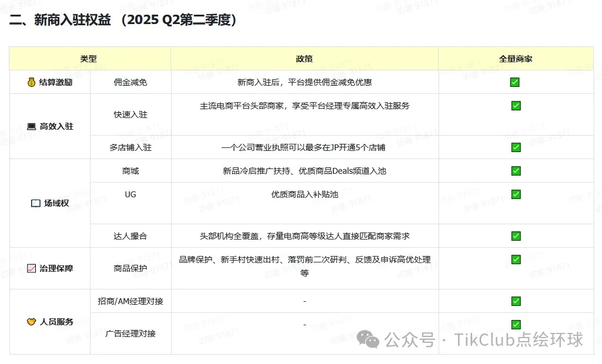
Task: Click the chart icon beside 治理保障
Action: coord(32,268)
